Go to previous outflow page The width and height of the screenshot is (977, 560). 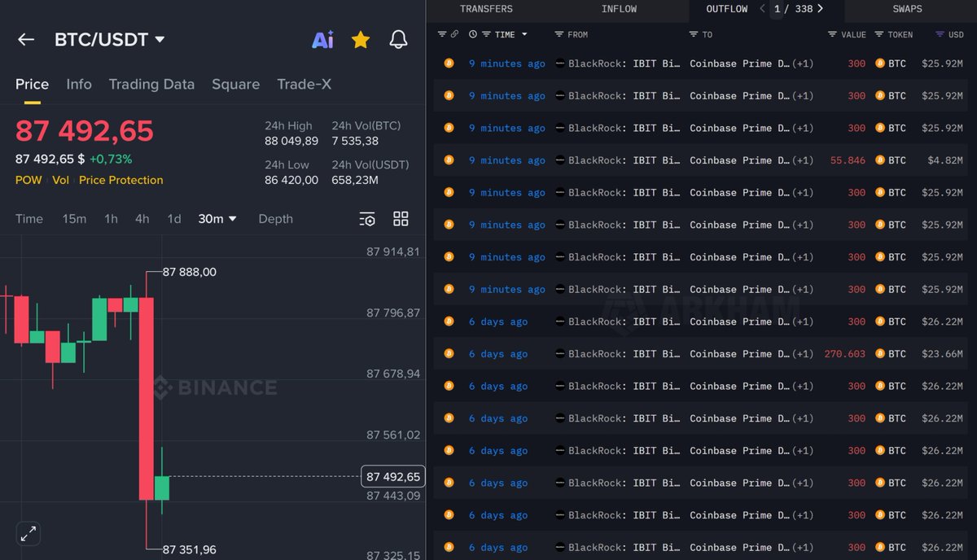(x=762, y=9)
